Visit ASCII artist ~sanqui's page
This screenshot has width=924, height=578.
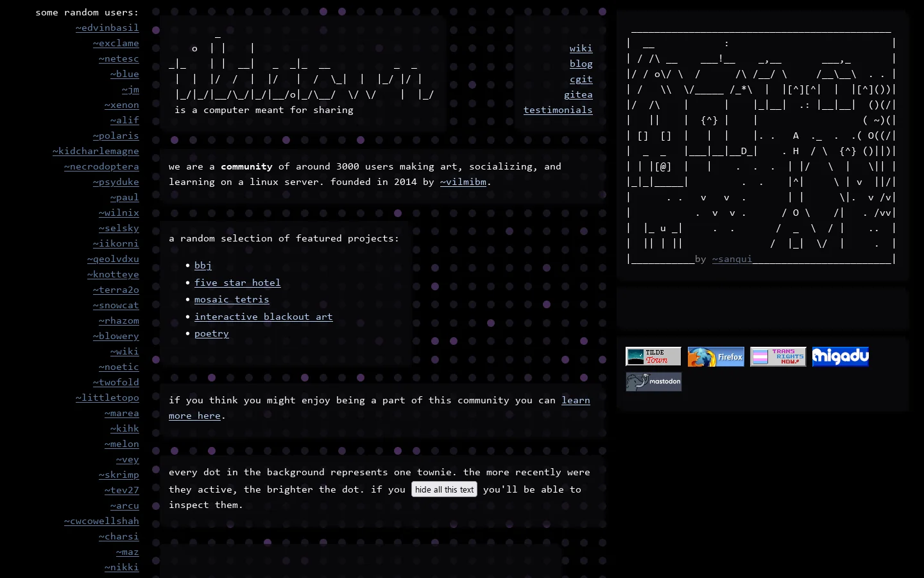tap(732, 259)
